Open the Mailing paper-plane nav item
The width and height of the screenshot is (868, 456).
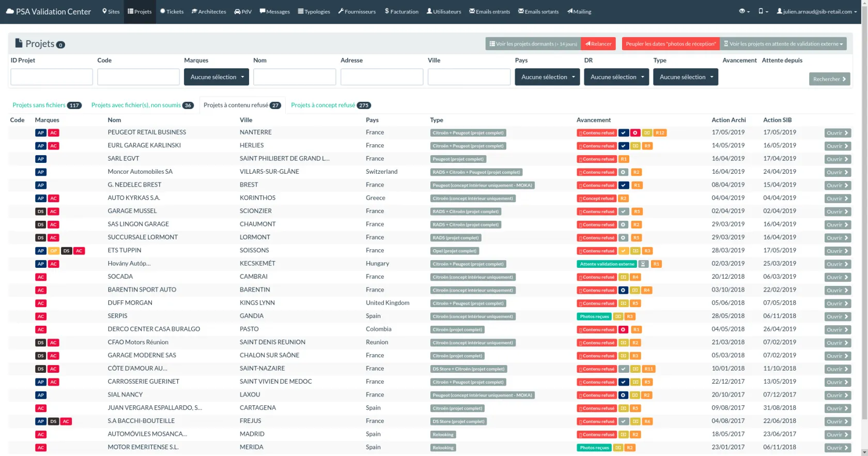coord(579,11)
